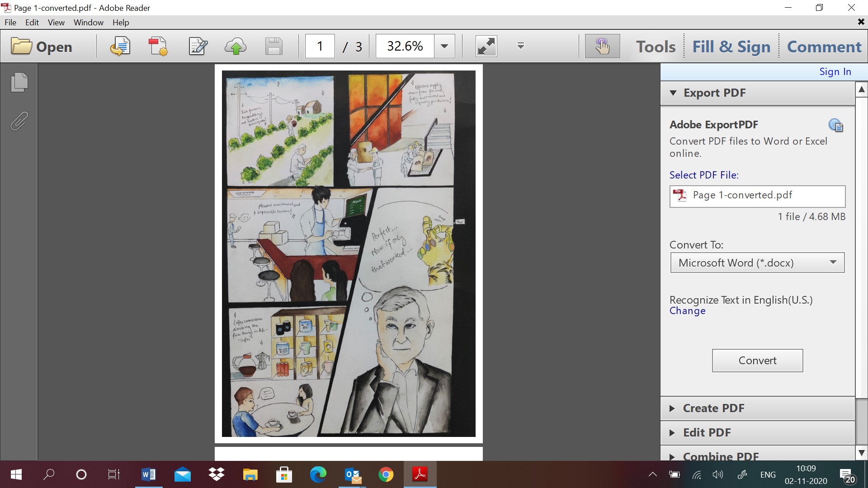868x488 pixels.
Task: Open the toolbar customize overflow arrow
Action: (x=521, y=46)
